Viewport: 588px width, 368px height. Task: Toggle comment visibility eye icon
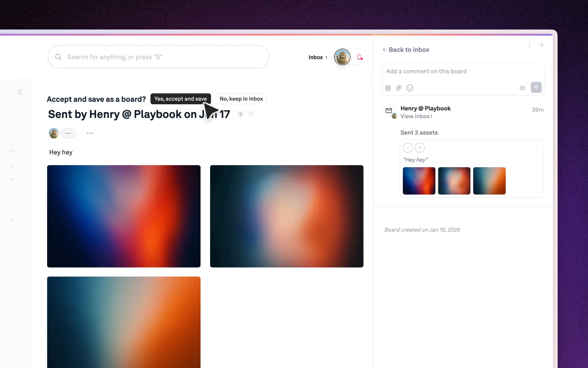point(522,88)
